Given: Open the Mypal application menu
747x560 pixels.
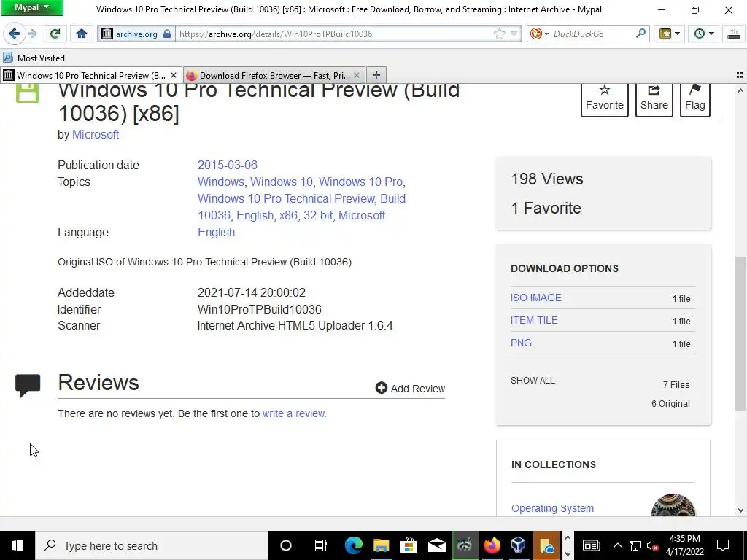Looking at the screenshot, I should click(32, 7).
